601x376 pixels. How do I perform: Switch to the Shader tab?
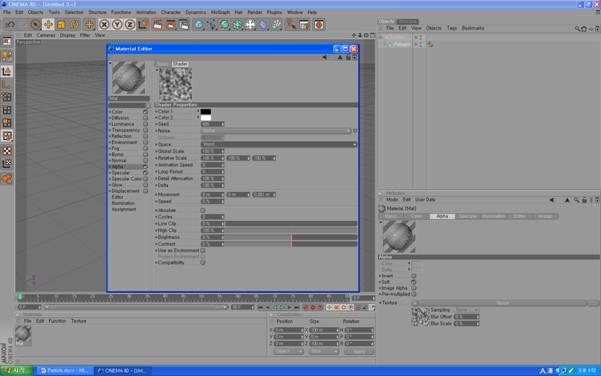[x=180, y=64]
